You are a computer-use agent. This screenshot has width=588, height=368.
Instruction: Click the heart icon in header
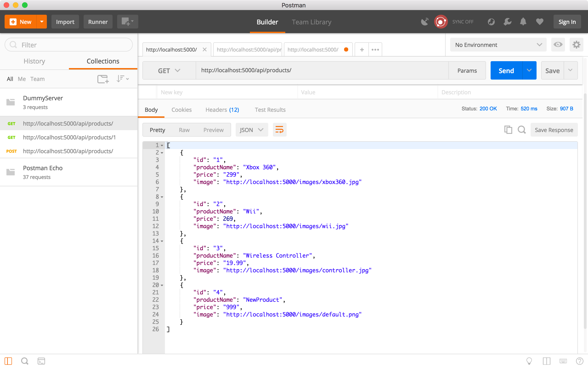(x=540, y=22)
